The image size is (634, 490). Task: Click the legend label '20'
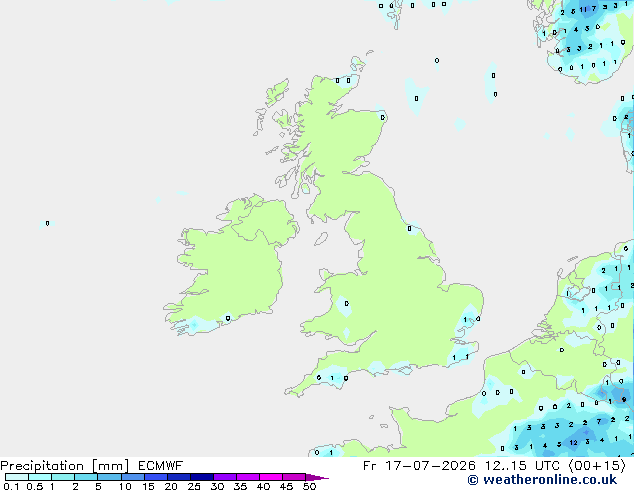coord(171,486)
